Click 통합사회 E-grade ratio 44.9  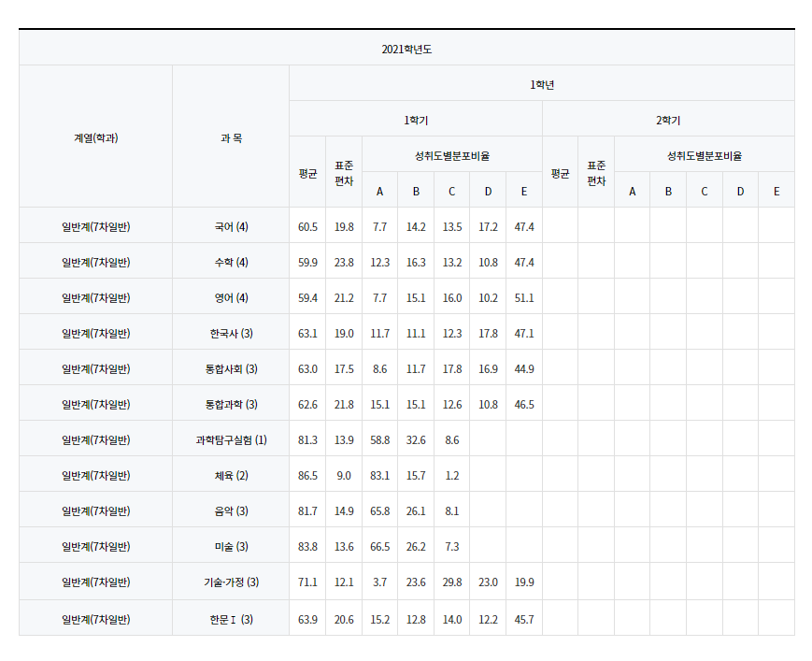coord(524,369)
